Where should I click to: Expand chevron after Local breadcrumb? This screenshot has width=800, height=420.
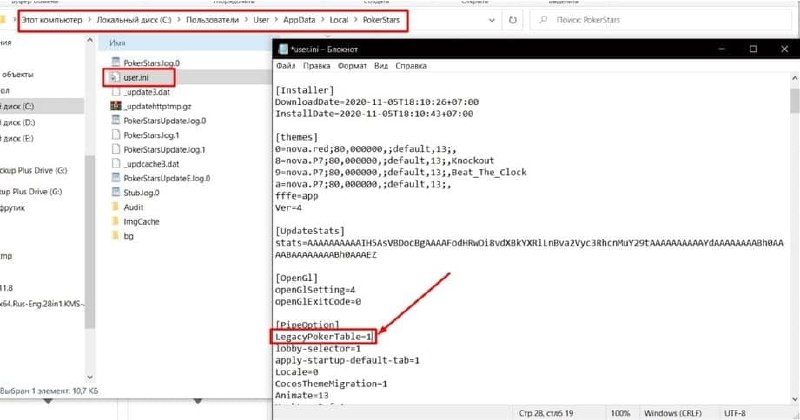(x=356, y=20)
